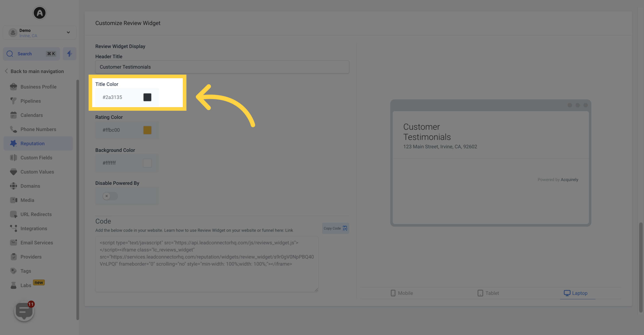Click the Background Color #ffffff hex field
The height and width of the screenshot is (335, 644).
(109, 163)
